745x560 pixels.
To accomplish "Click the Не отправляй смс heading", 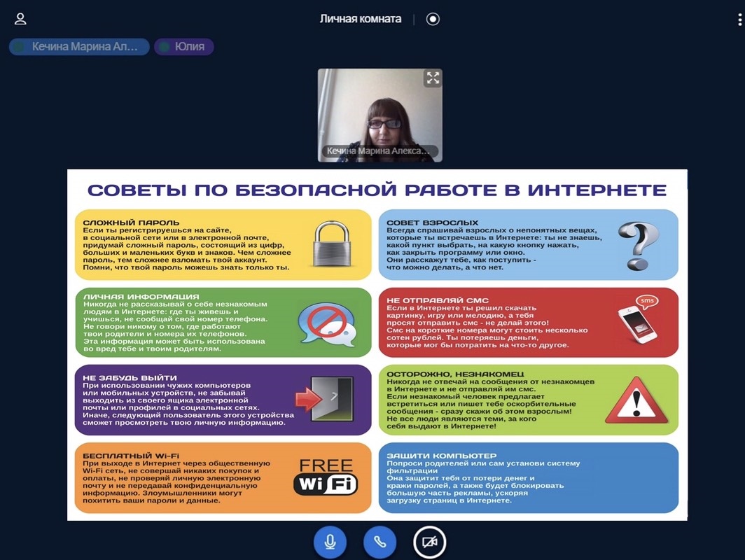I will tap(438, 300).
